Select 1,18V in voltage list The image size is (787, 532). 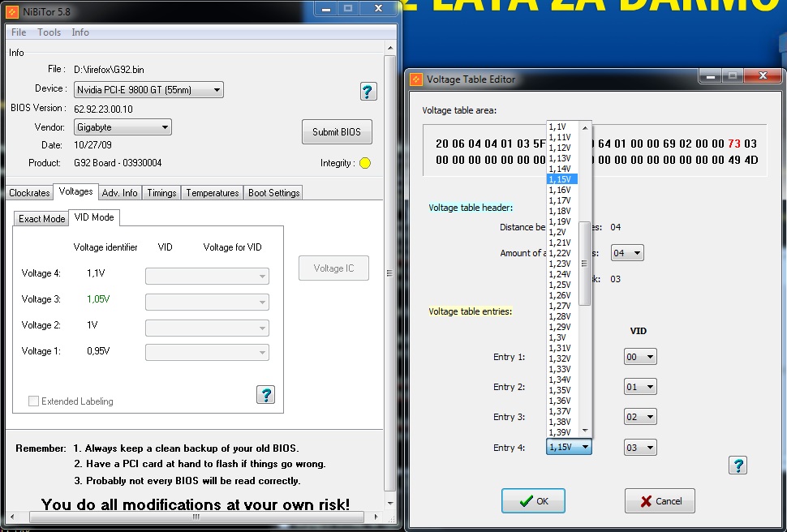(562, 211)
